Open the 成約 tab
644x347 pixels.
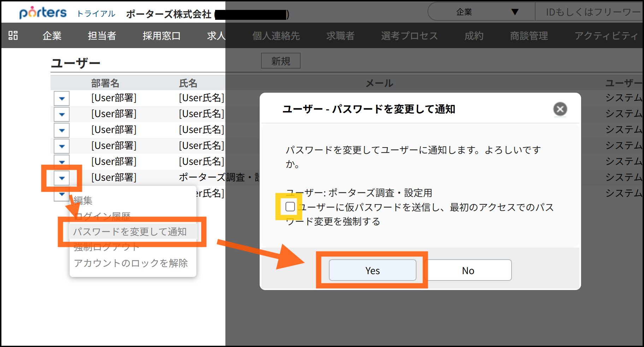click(474, 36)
